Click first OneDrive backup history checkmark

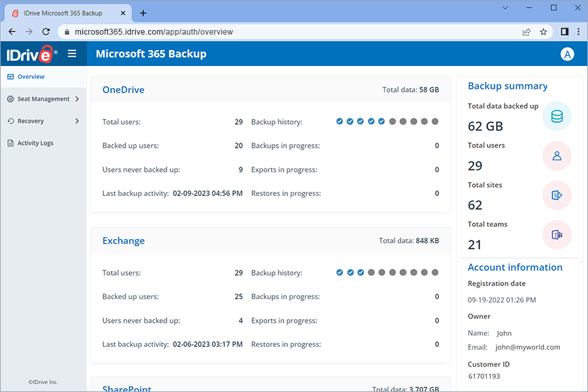click(x=339, y=121)
